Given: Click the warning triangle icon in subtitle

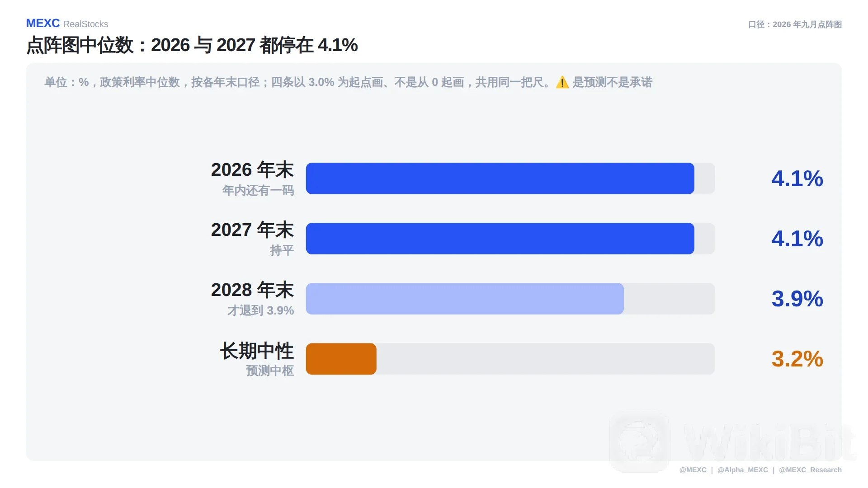Looking at the screenshot, I should (x=562, y=82).
